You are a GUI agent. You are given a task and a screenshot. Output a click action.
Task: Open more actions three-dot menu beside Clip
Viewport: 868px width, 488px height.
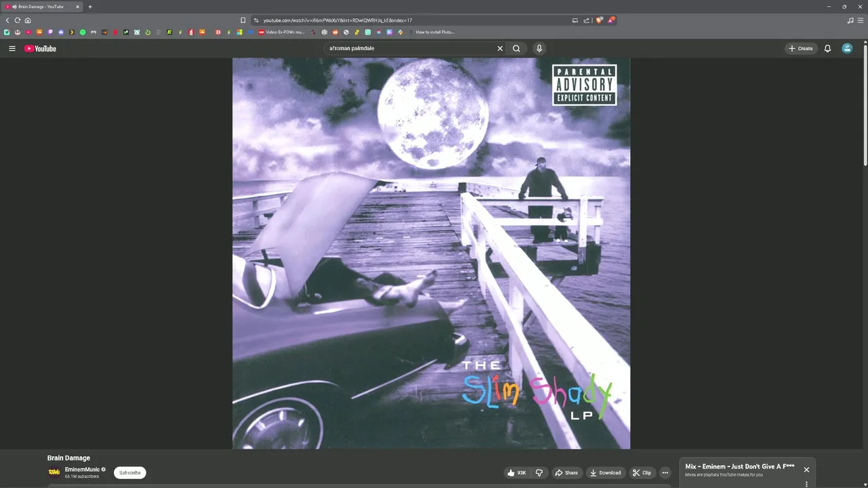tap(665, 472)
